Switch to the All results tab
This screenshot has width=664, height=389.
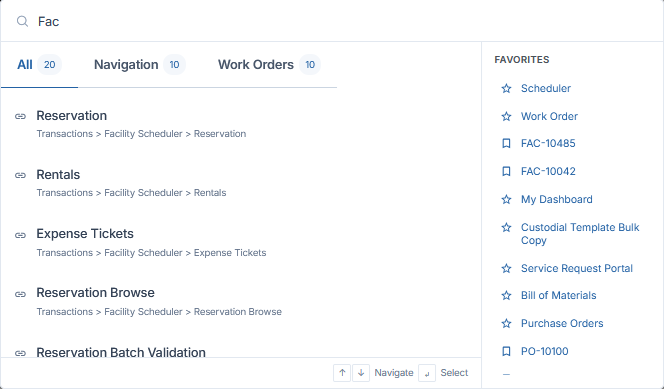[x=39, y=65]
